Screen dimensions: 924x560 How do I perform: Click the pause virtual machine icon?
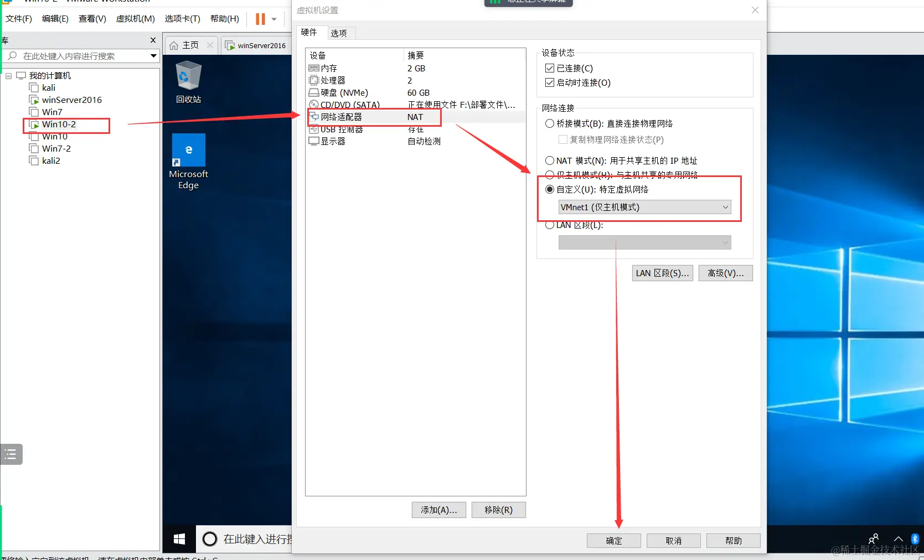[x=260, y=19]
